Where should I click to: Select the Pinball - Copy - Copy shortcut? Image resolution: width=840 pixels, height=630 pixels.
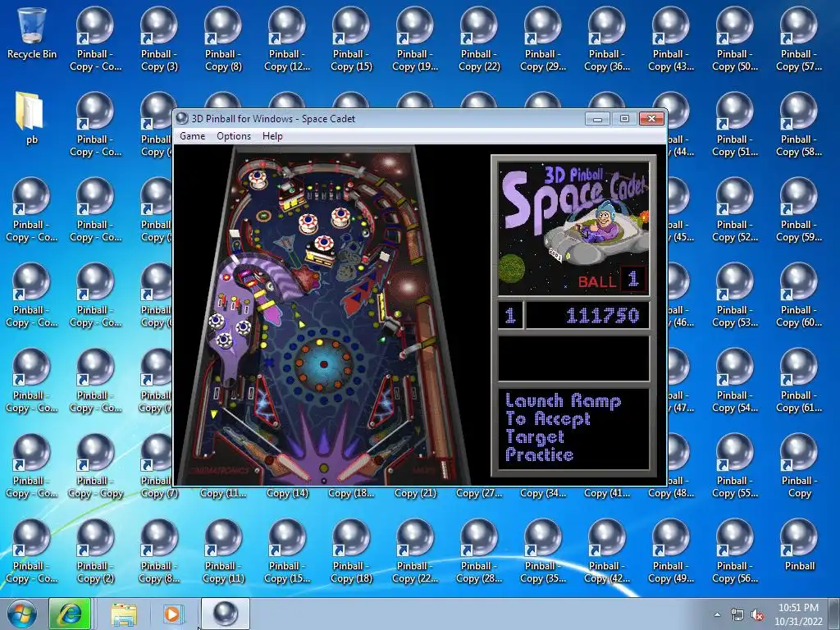pyautogui.click(x=95, y=466)
